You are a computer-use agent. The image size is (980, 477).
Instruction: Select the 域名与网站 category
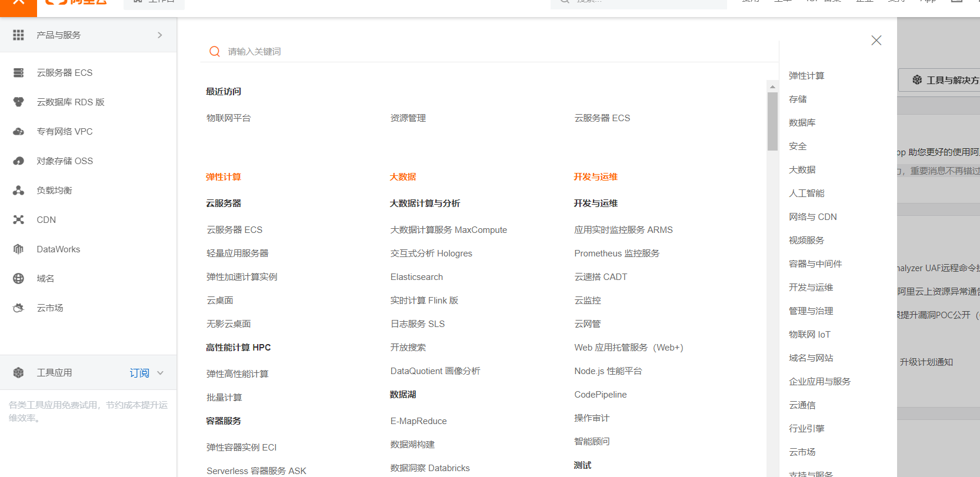tap(811, 358)
